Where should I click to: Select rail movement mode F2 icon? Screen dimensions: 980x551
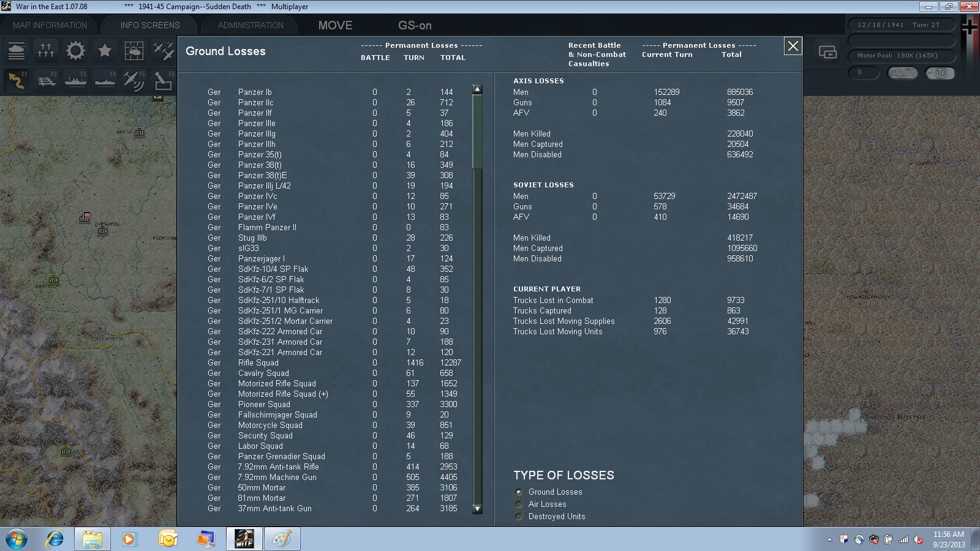46,80
